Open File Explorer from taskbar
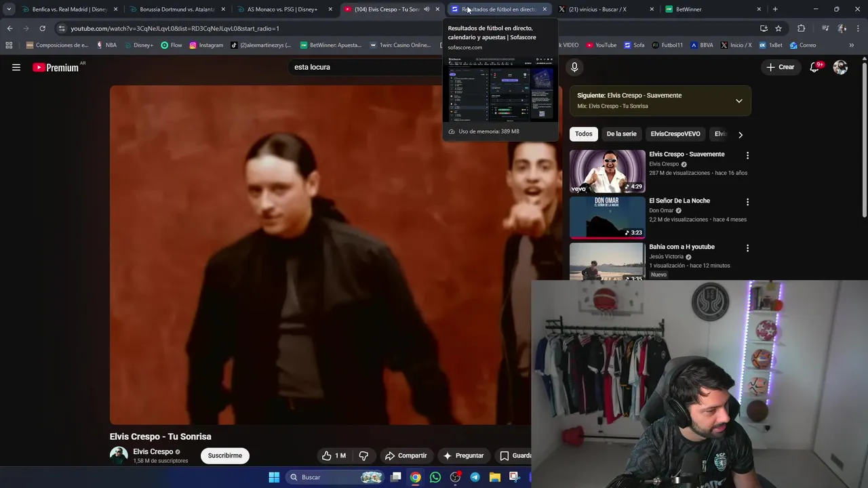Screen dimensions: 868x488 click(494, 477)
